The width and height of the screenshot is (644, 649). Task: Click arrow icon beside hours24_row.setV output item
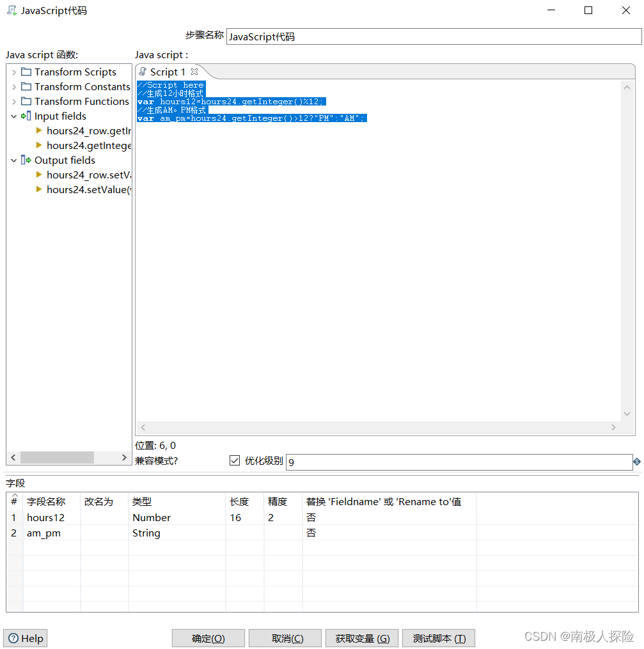[39, 175]
